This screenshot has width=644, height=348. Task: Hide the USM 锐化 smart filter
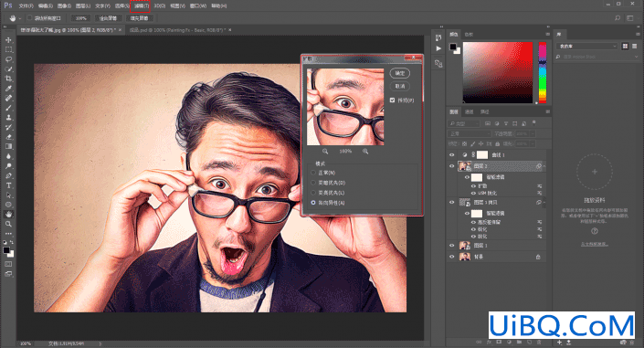(x=473, y=193)
